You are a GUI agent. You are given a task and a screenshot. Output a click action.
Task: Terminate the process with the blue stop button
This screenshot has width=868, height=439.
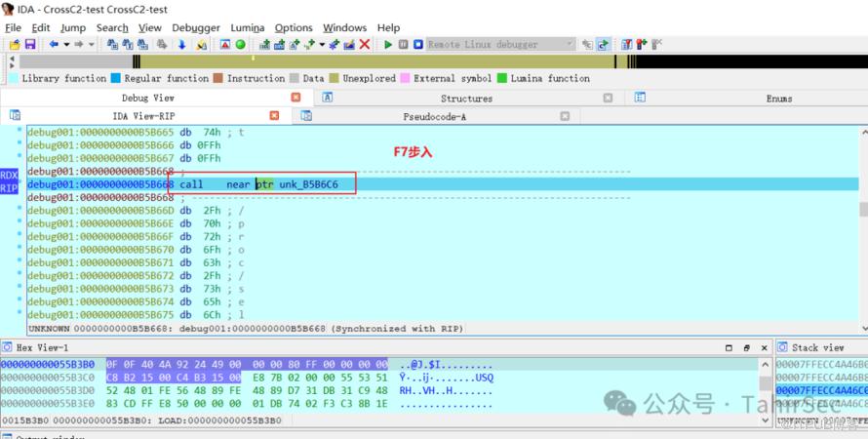tap(418, 44)
